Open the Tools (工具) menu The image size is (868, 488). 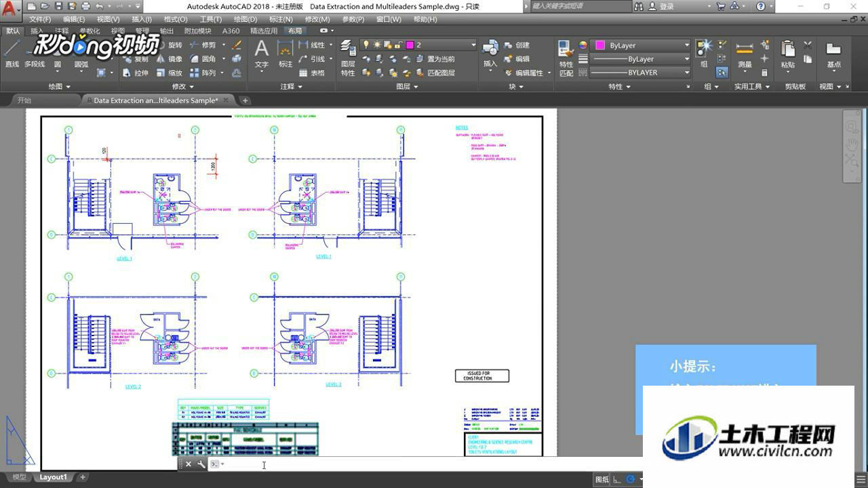(x=210, y=20)
